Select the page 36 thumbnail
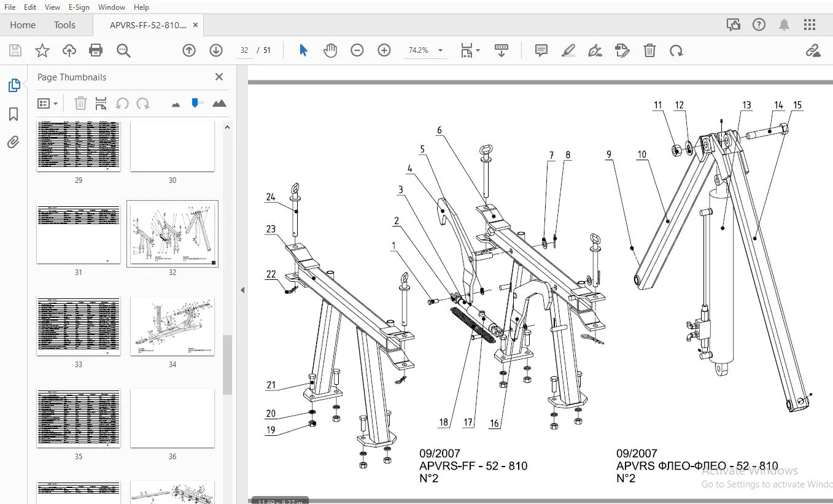833x504 pixels. (172, 418)
